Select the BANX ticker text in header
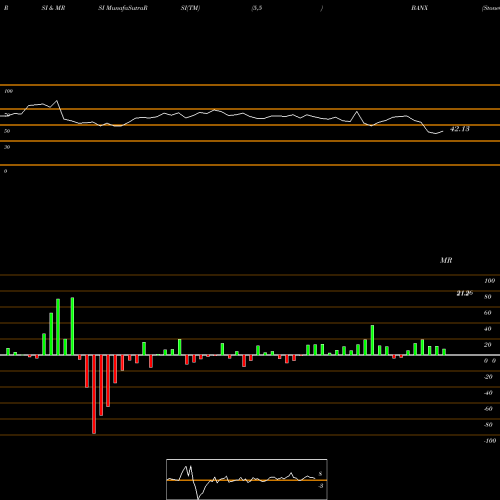The width and height of the screenshot is (500, 500). pos(419,8)
